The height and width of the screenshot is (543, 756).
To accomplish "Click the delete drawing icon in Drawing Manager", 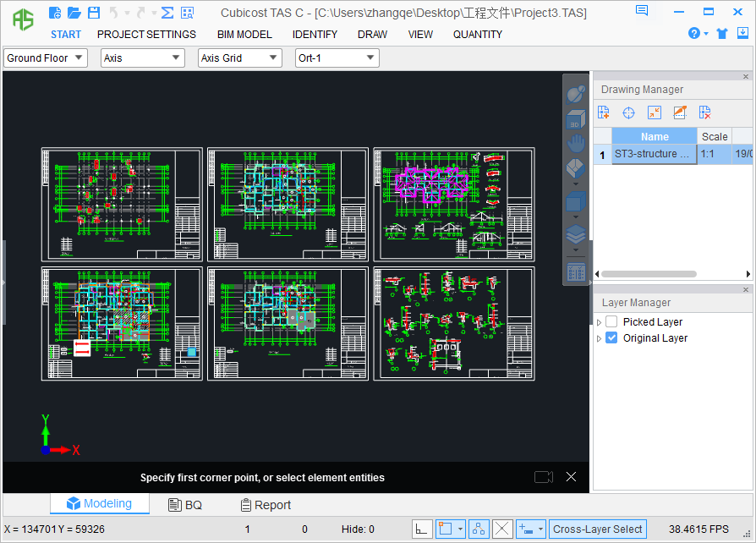I will tap(704, 112).
